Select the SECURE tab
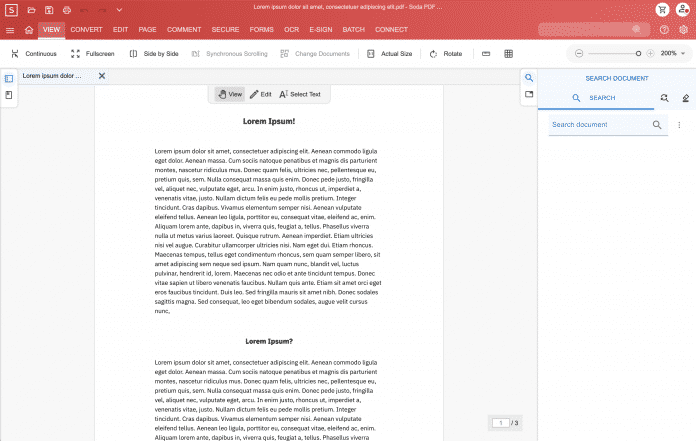Viewport: 696px width, 441px height. tap(225, 30)
